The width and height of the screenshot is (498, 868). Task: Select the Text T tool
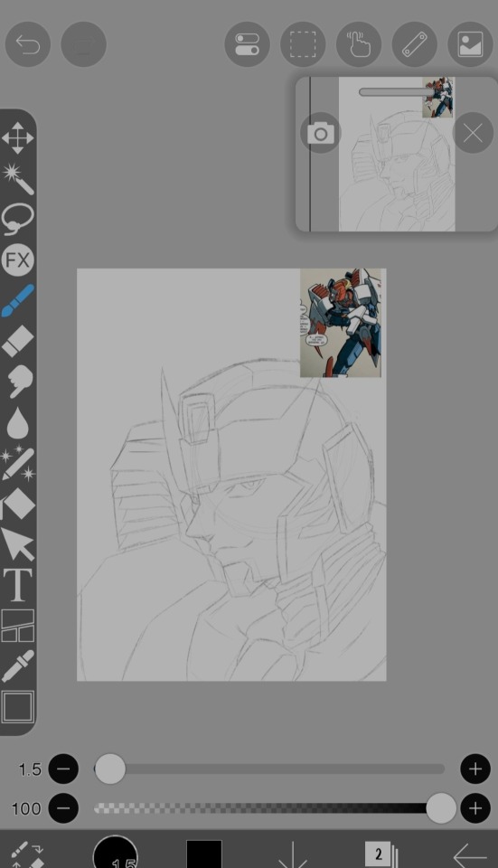point(18,585)
